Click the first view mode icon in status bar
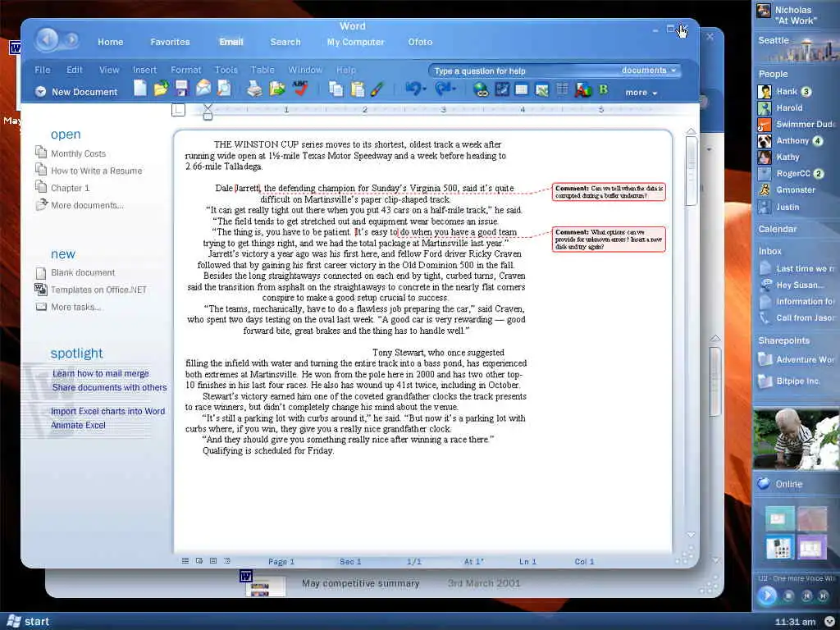Screen dimensions: 840x630 click(x=185, y=561)
